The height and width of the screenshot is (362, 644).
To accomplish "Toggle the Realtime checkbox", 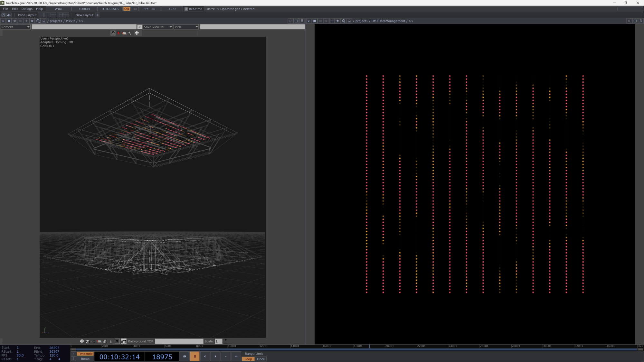I will 186,9.
